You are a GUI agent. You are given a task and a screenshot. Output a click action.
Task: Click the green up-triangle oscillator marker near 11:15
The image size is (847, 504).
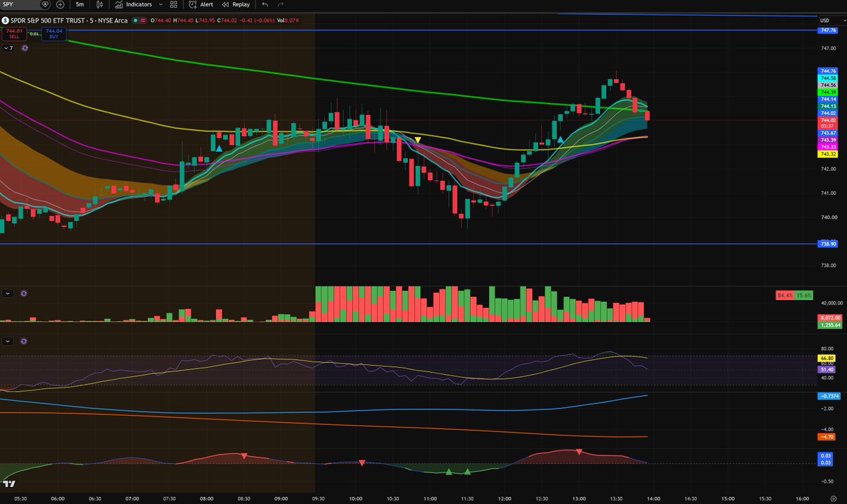click(448, 471)
